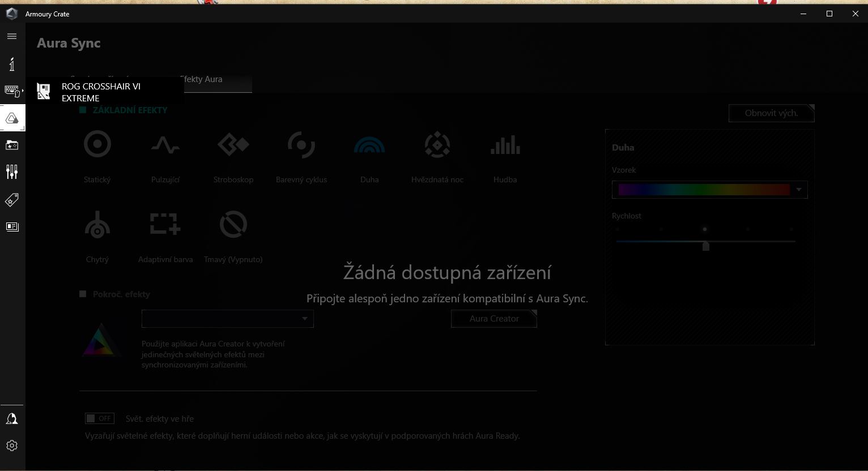Choose the Hvězdnatá noc effect
Image resolution: width=868 pixels, height=471 pixels.
pyautogui.click(x=437, y=145)
